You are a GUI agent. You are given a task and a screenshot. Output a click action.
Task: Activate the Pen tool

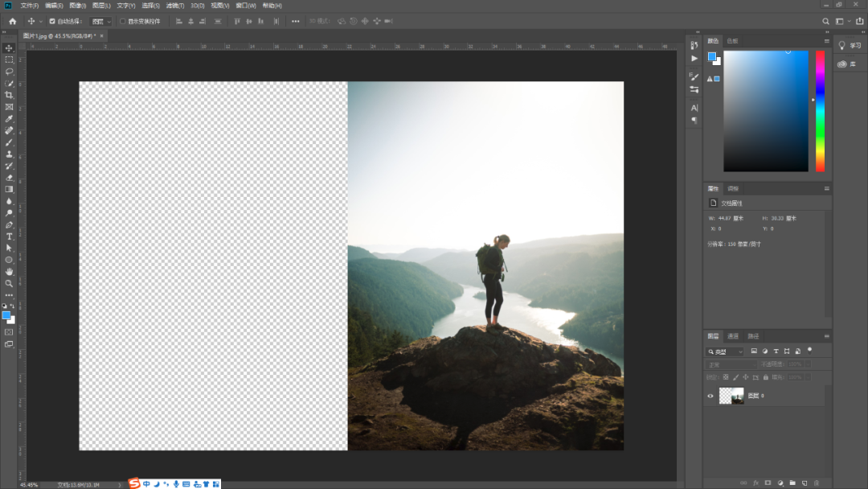[9, 225]
